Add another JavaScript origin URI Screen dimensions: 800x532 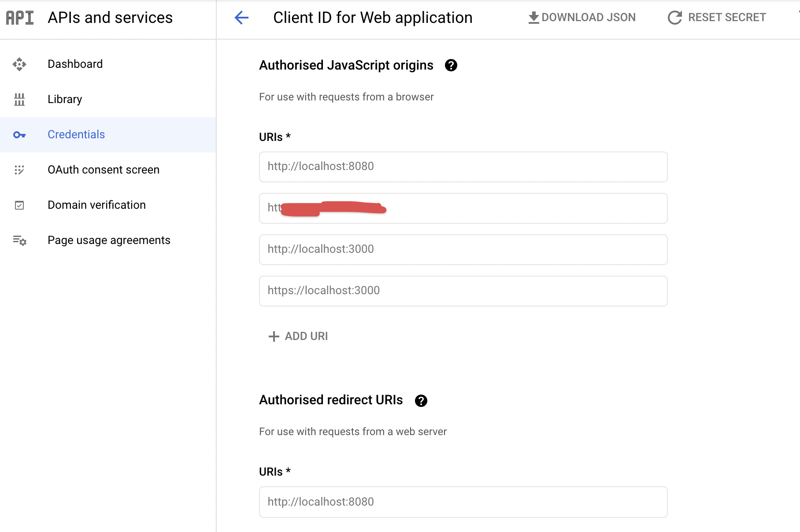tap(298, 336)
